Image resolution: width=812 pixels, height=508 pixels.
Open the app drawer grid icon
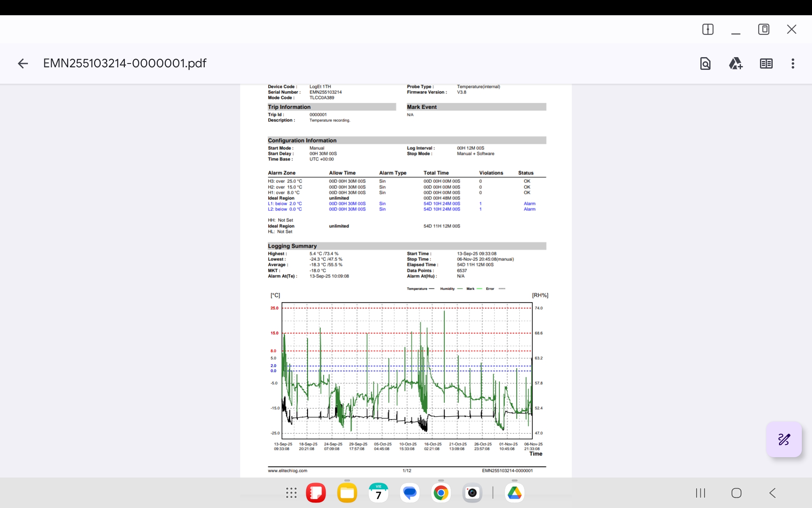tap(291, 493)
